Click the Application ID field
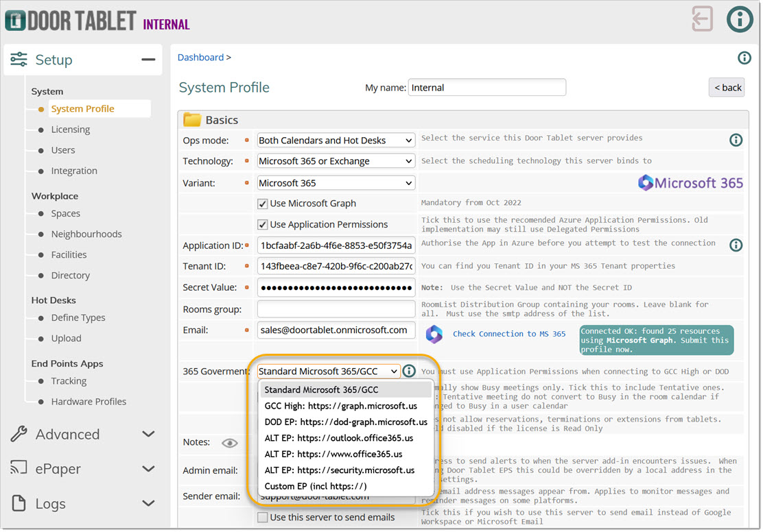763x532 pixels. pos(336,245)
